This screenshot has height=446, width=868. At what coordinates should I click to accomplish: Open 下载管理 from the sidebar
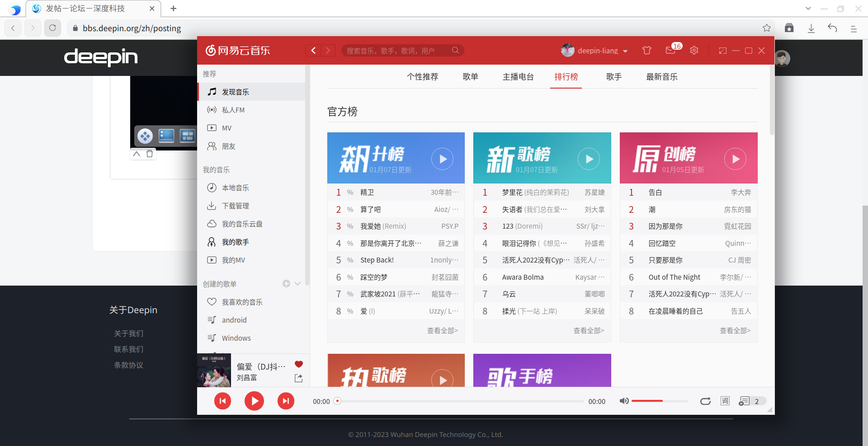(x=235, y=206)
